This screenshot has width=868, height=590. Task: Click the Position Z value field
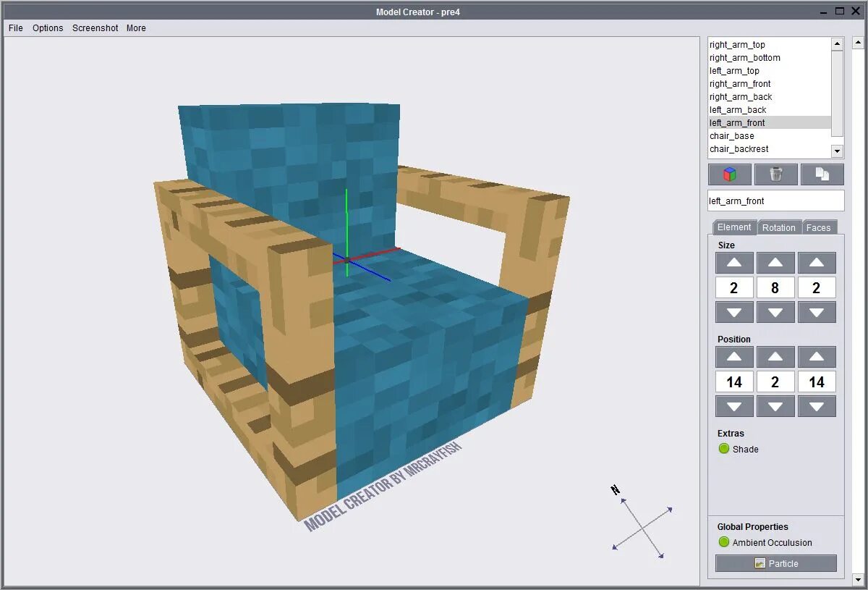[x=817, y=382]
